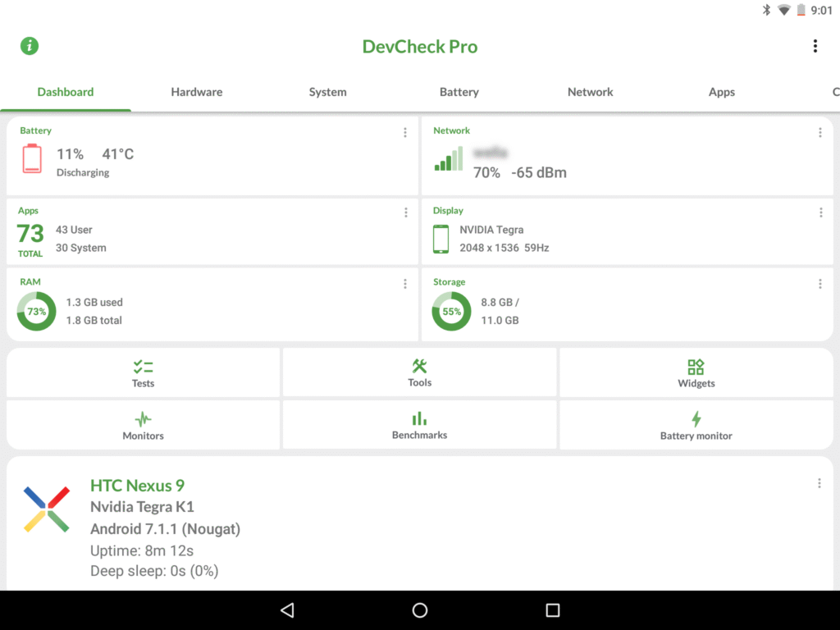
Task: Select the Apps tab
Action: pyautogui.click(x=721, y=92)
